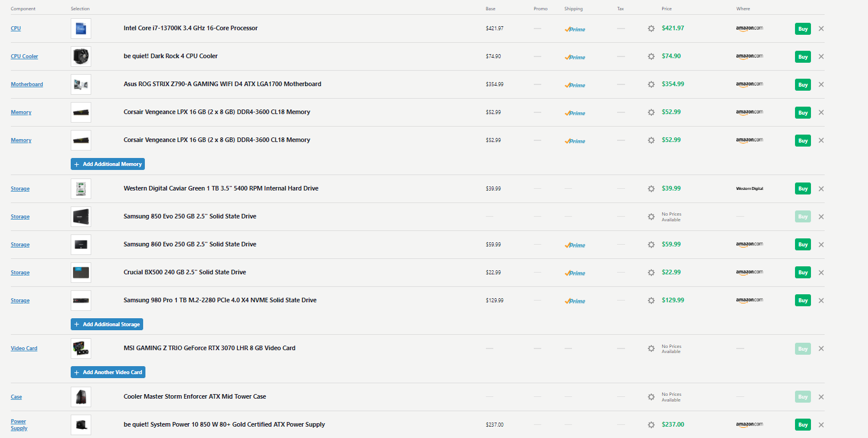Click the $129.99 green price for Samsung 980 Pro
This screenshot has height=438, width=868.
click(673, 300)
